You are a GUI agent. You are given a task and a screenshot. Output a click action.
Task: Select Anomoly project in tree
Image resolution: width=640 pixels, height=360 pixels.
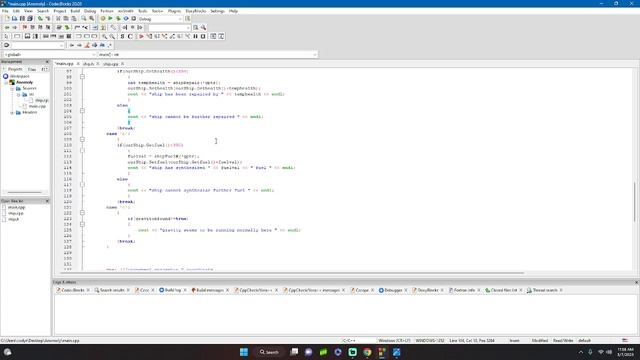click(x=24, y=82)
